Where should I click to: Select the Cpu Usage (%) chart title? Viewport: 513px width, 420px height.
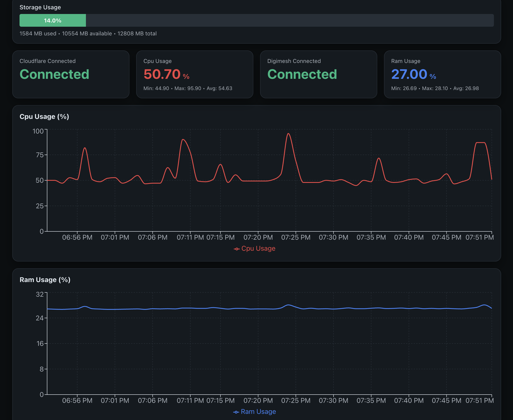pyautogui.click(x=44, y=116)
